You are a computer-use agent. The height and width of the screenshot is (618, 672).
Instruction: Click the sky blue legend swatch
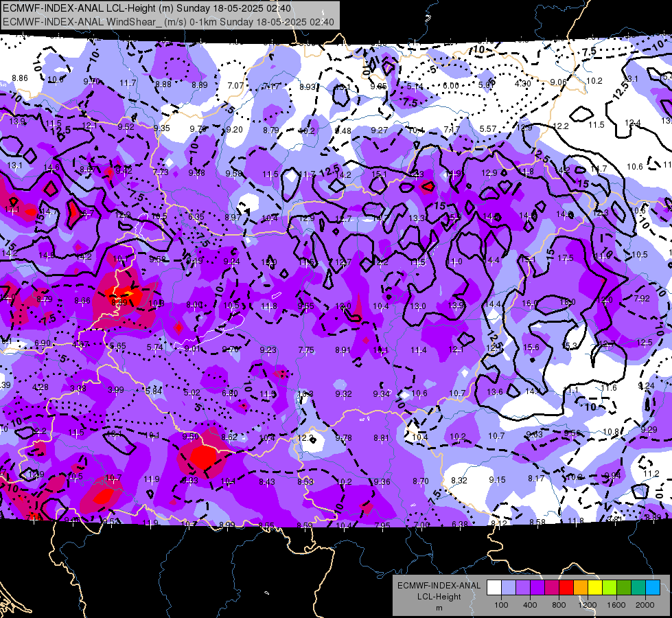click(653, 588)
